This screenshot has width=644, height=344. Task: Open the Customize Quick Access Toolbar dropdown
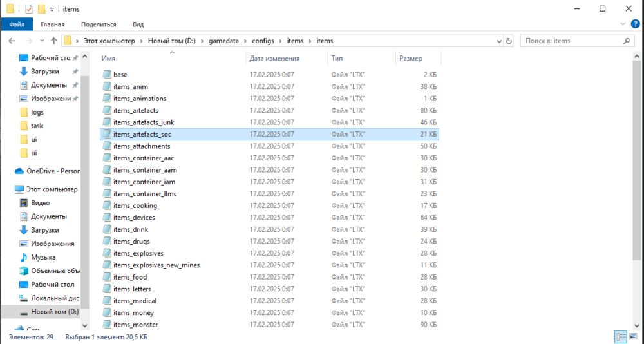coord(52,9)
